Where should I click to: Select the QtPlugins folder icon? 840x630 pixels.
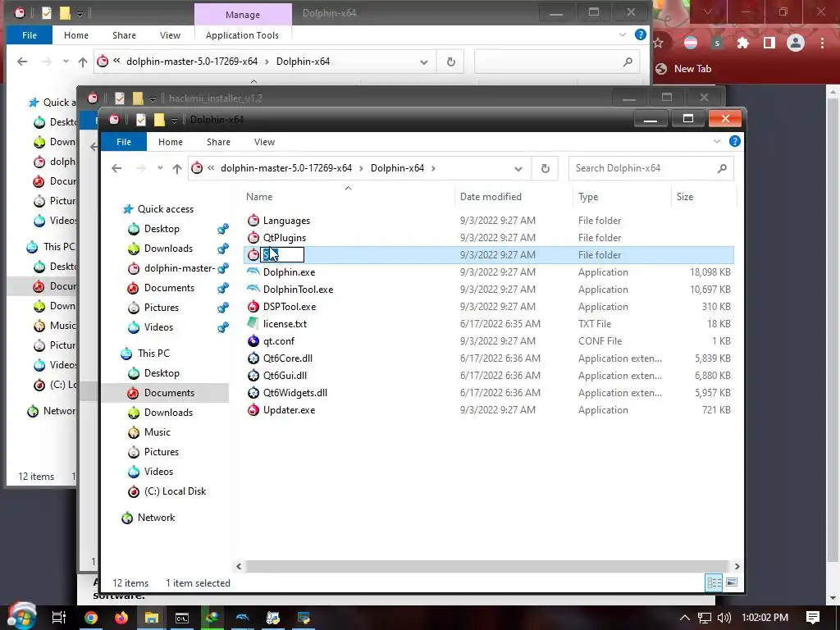(x=253, y=237)
